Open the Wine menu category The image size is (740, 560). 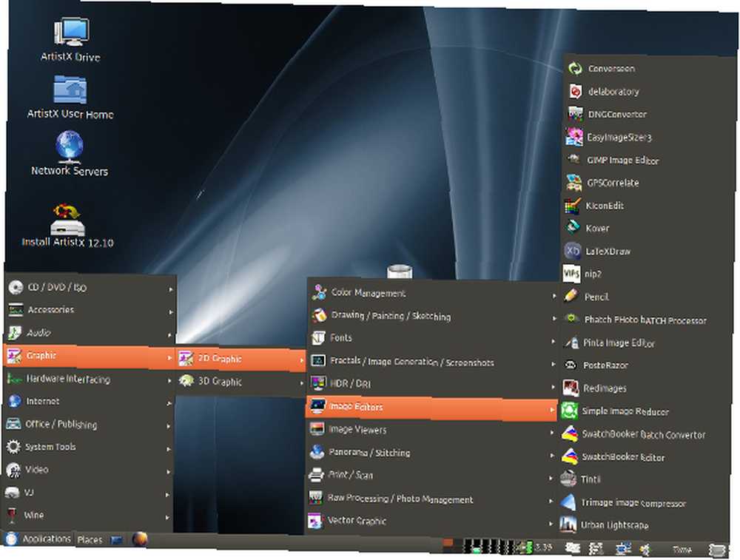click(x=87, y=515)
